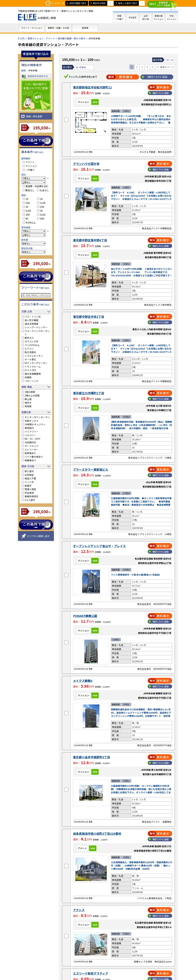Open the floor plan image of 東京都新宿区市谷船河原町12
This screenshot has height=980, width=196.
click(x=91, y=122)
